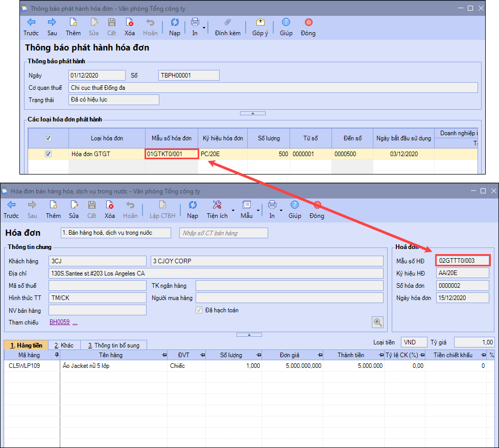Click Nạp refresh in Hóa đơn bán hàng toolbar
Viewport: 499px width, 448px height.
tap(192, 210)
